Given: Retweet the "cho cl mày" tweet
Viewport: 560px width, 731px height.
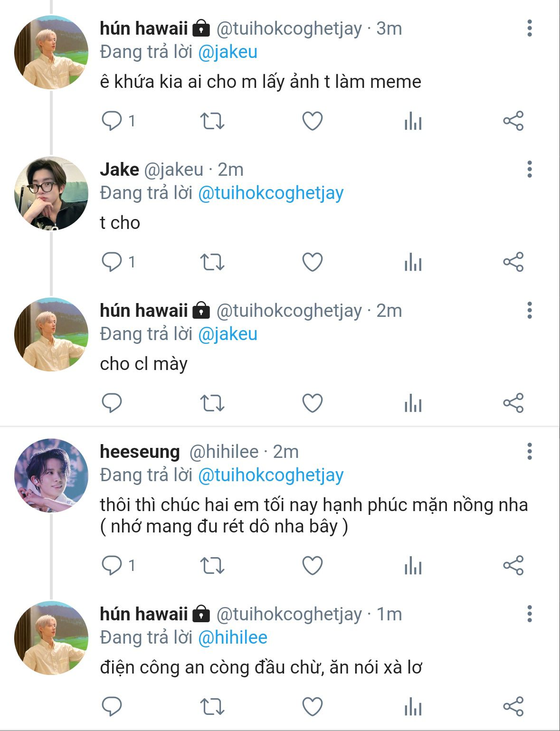Looking at the screenshot, I should click(x=212, y=403).
